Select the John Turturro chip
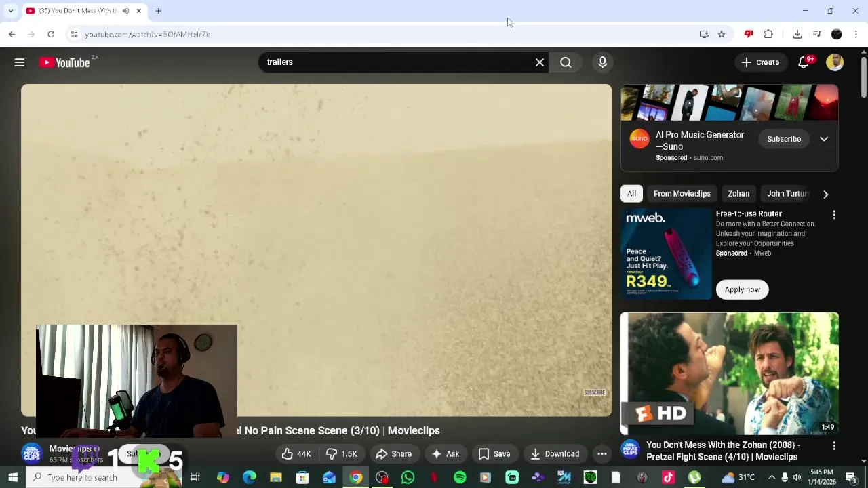Screen dimensions: 868x488 (787, 194)
